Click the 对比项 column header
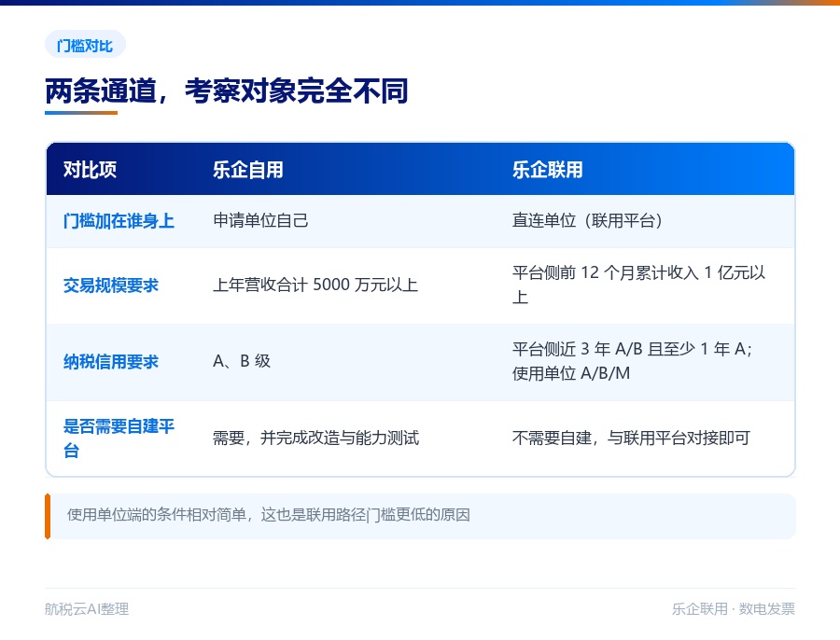Screen dimensions: 840x640 (x=90, y=169)
